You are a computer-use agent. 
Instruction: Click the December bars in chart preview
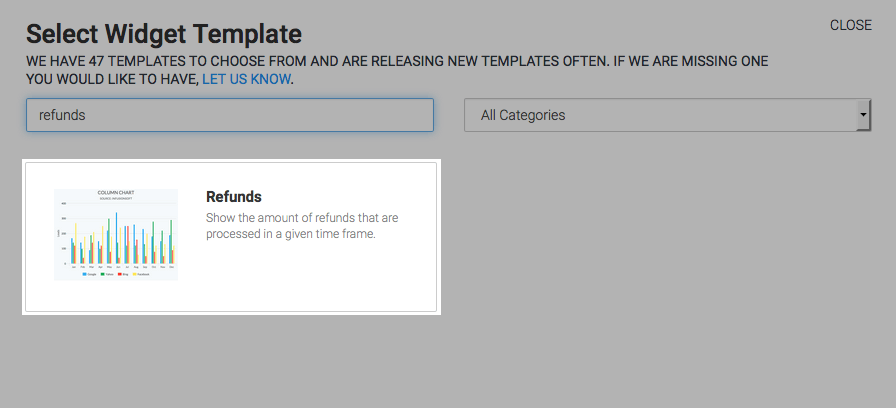[172, 242]
